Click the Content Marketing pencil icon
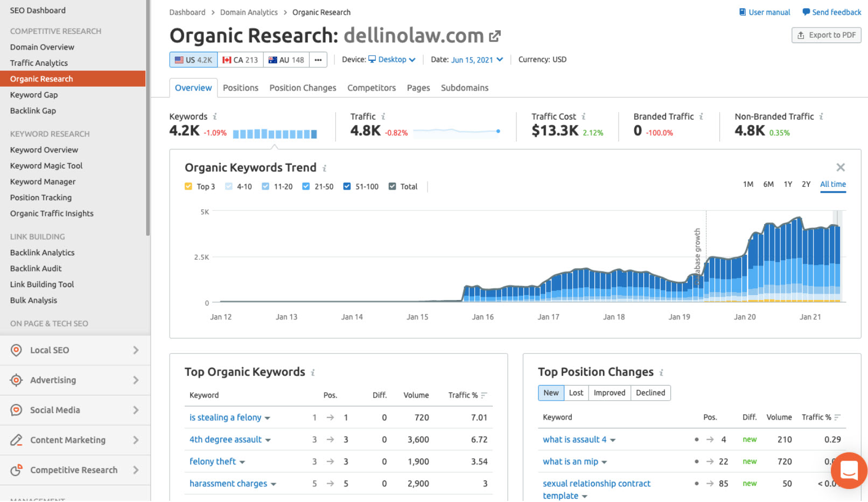 (16, 440)
